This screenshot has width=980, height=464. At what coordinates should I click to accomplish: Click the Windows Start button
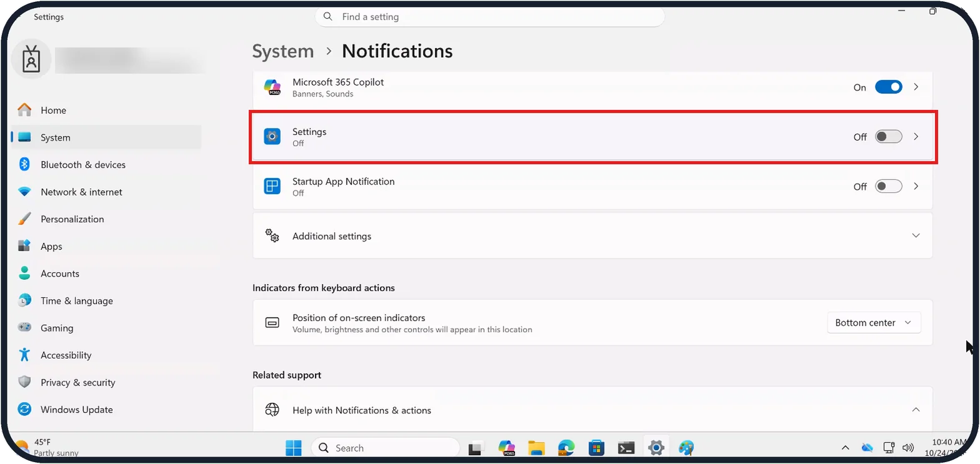[294, 448]
